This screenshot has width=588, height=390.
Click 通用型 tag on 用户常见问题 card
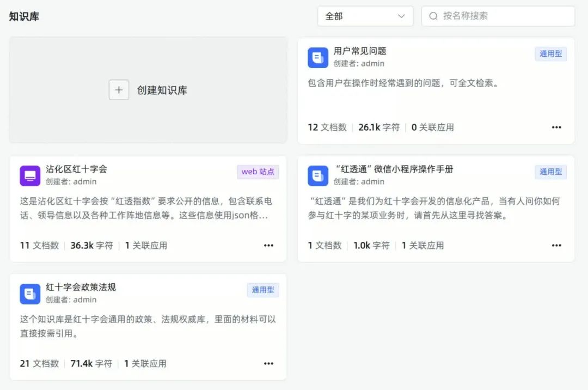click(550, 54)
